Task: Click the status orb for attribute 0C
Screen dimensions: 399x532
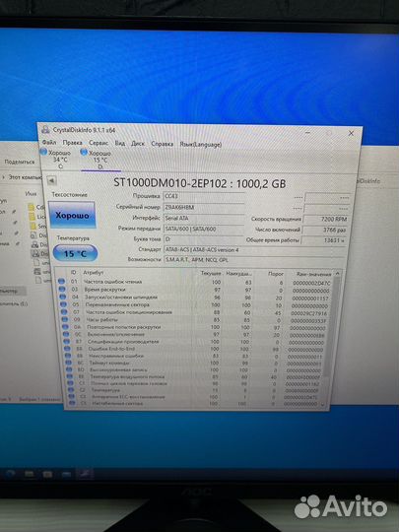Action: 66,334
